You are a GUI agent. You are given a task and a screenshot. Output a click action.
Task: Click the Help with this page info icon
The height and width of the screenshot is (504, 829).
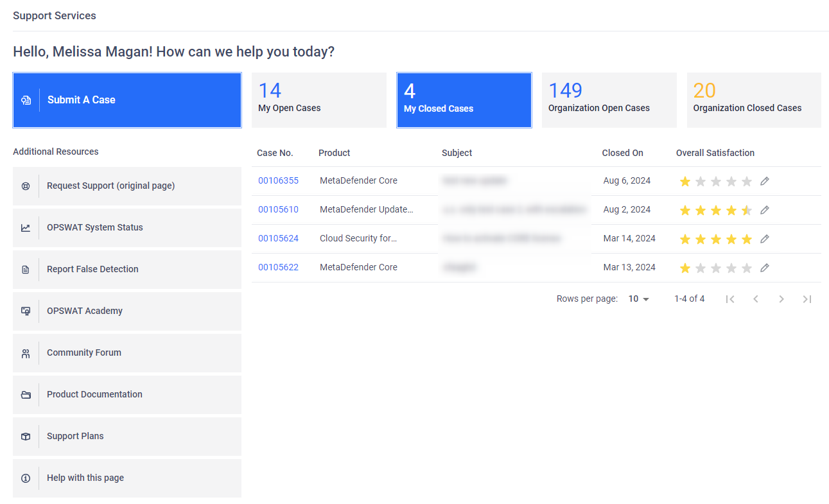click(x=26, y=478)
